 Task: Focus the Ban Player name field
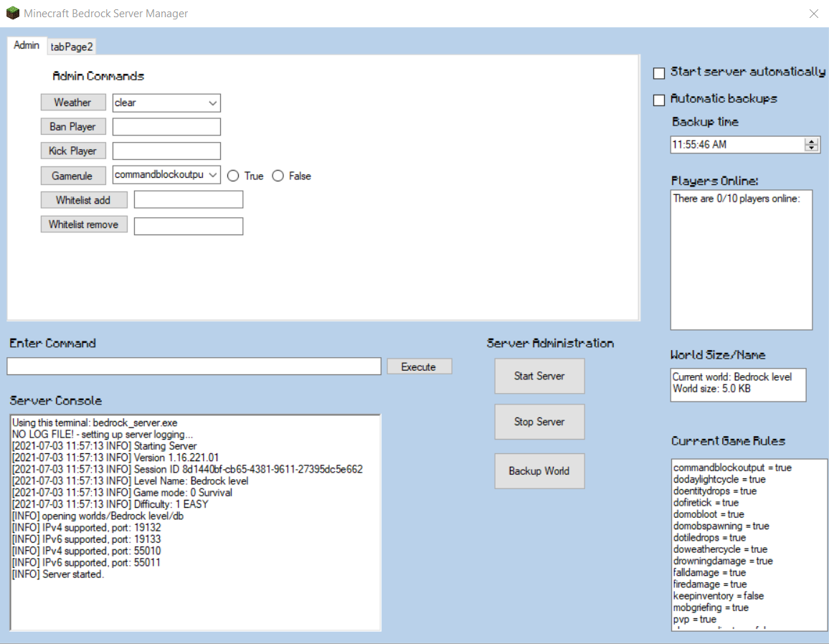(166, 127)
